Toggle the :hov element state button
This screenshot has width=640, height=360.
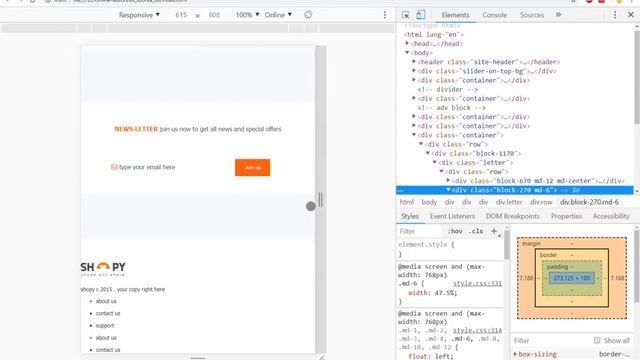click(x=455, y=231)
